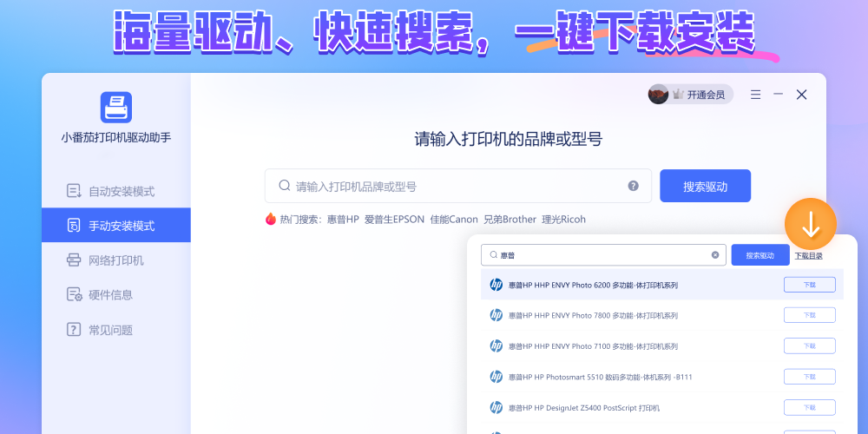Clear the 惠普 search text with the X icon
The height and width of the screenshot is (434, 868).
715,255
